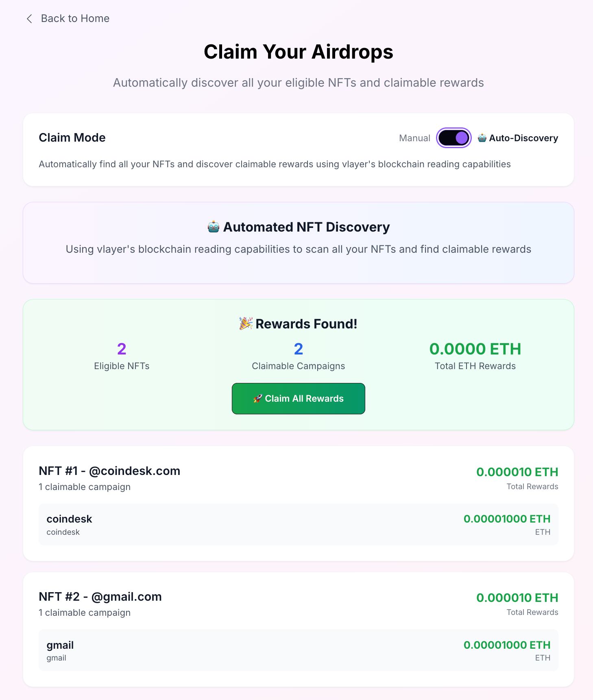Click the Claim Mode heading
Image resolution: width=593 pixels, height=700 pixels.
tap(72, 138)
